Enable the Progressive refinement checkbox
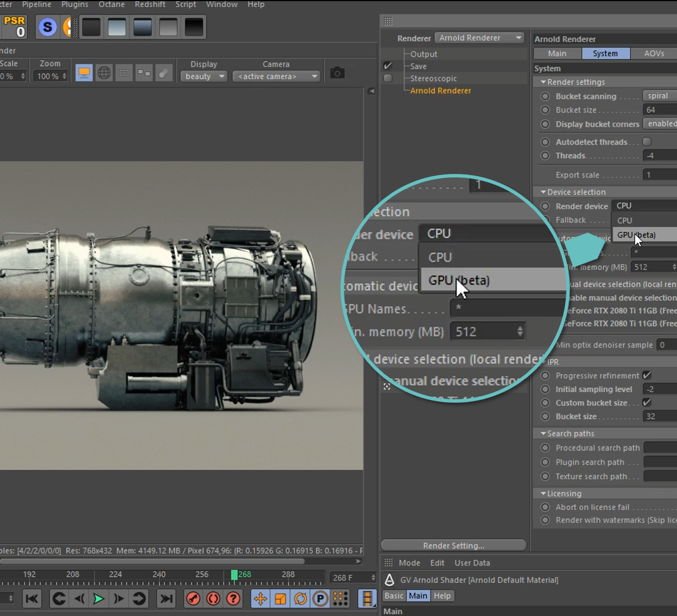Viewport: 677px width, 616px height. [647, 375]
